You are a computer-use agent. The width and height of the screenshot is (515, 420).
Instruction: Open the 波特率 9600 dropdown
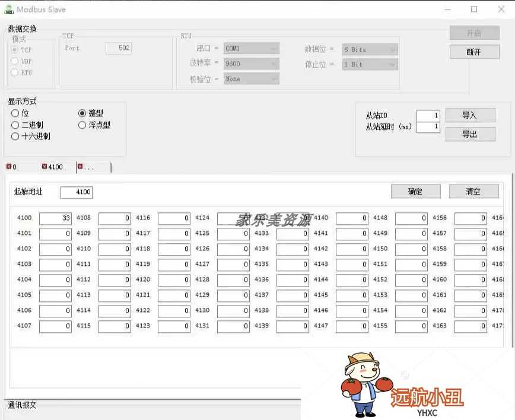(x=251, y=63)
